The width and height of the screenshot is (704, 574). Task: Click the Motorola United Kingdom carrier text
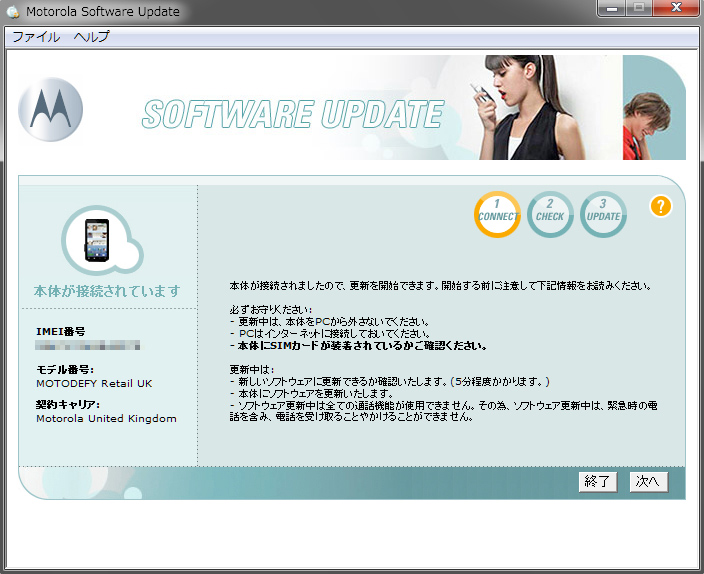click(x=106, y=418)
